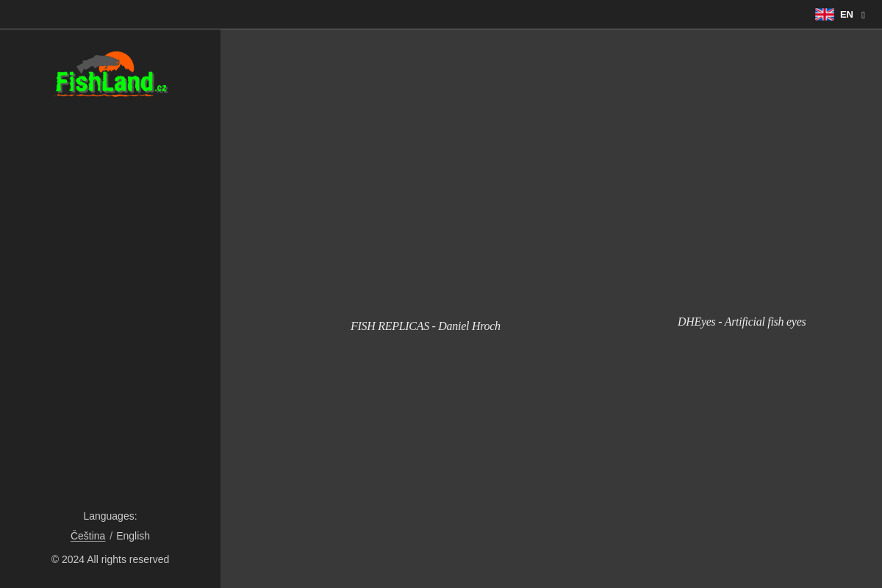Screen dimensions: 882x588
Task: Click the copyright symbol in footer
Action: click(x=55, y=559)
